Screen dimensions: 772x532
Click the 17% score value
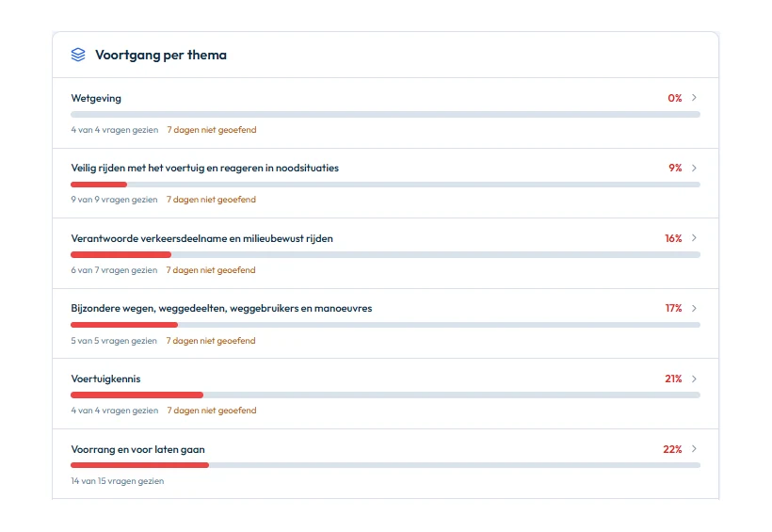pos(673,308)
